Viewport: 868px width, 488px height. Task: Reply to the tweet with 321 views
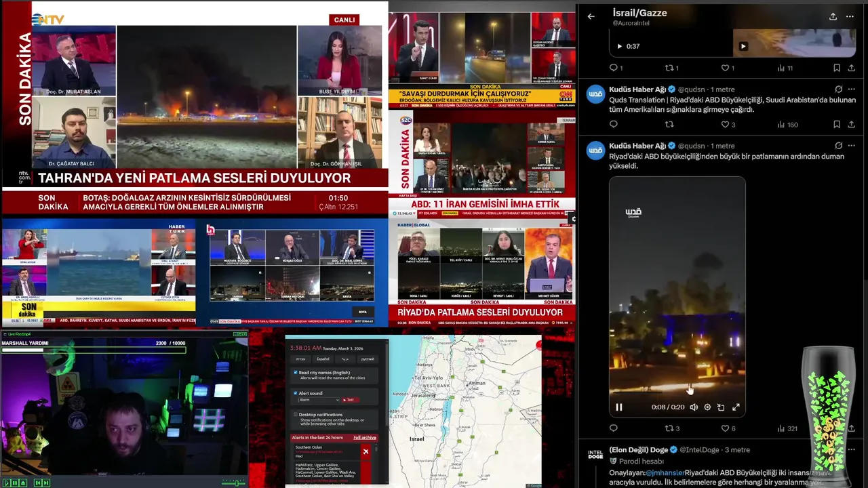click(x=613, y=428)
